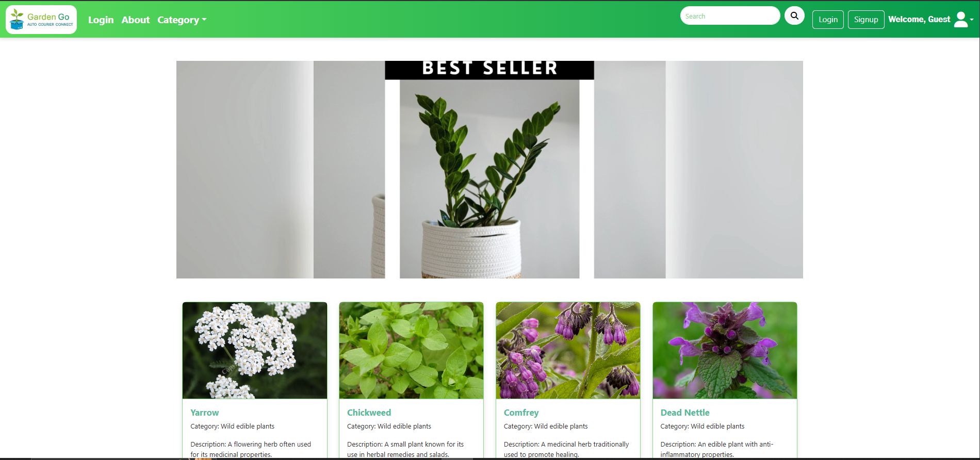Open the Dead Nettle plant photo
The image size is (980, 460).
coord(725,350)
